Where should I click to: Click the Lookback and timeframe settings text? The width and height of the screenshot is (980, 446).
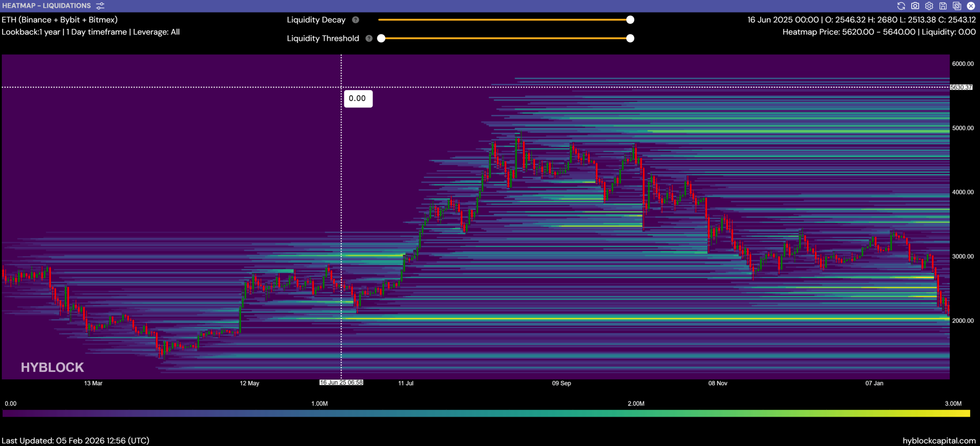[91, 32]
